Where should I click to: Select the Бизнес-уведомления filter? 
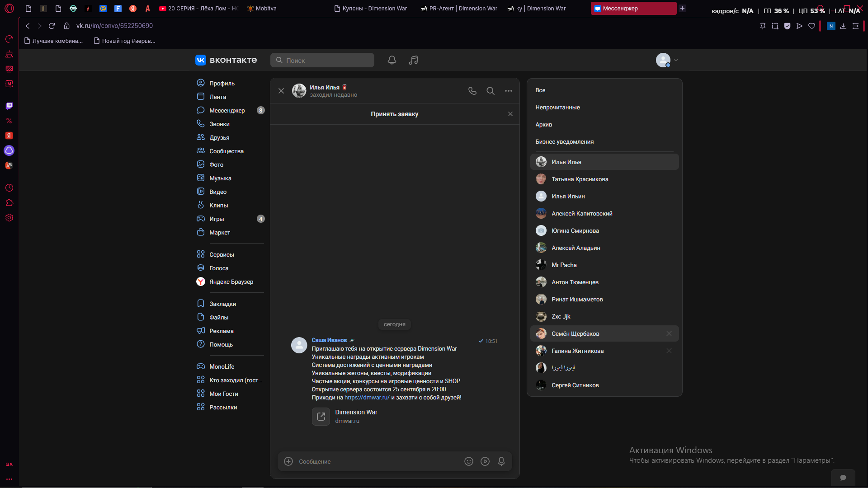click(x=564, y=142)
